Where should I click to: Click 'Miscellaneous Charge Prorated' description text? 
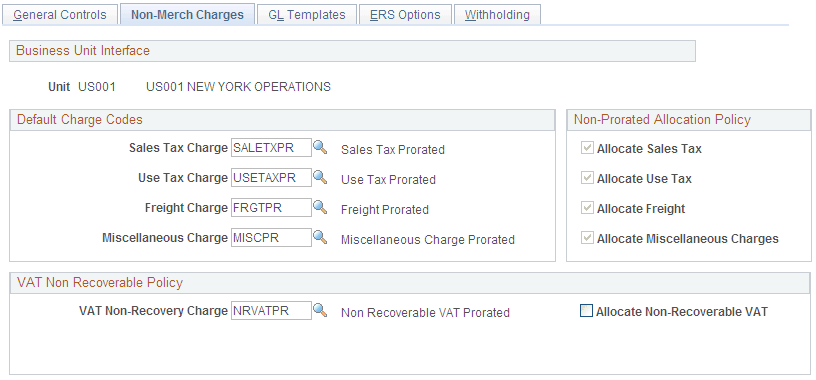tap(428, 240)
